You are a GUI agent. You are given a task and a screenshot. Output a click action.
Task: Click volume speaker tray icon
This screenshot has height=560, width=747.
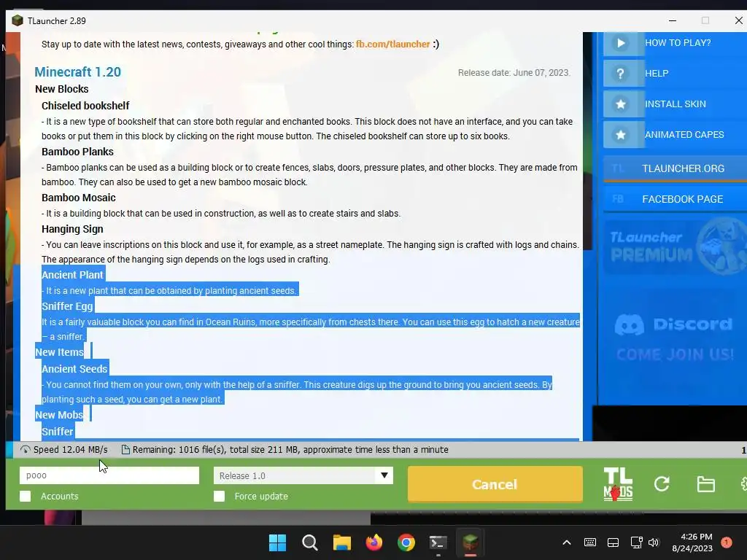pyautogui.click(x=654, y=542)
